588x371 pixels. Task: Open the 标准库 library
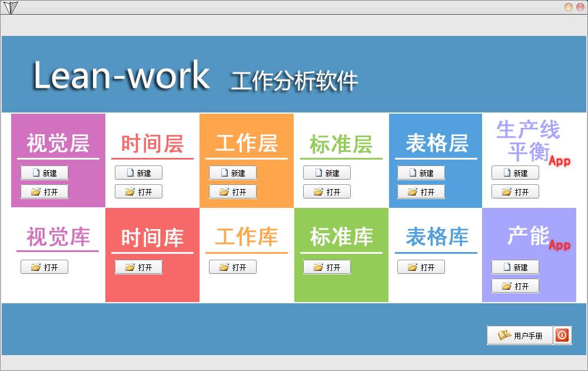[x=327, y=267]
